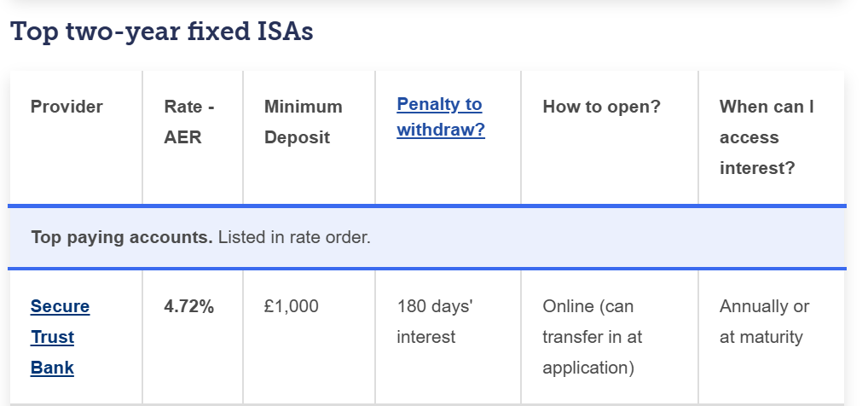The image size is (868, 406).
Task: Click the '180 days' interest' penalty cell
Action: click(x=435, y=322)
